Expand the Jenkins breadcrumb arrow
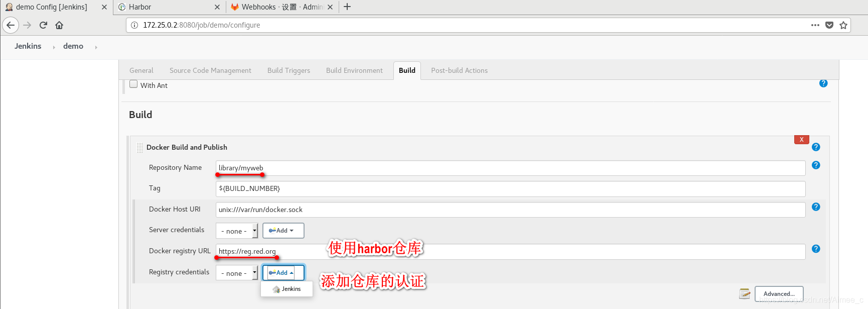The width and height of the screenshot is (868, 309). click(x=54, y=47)
